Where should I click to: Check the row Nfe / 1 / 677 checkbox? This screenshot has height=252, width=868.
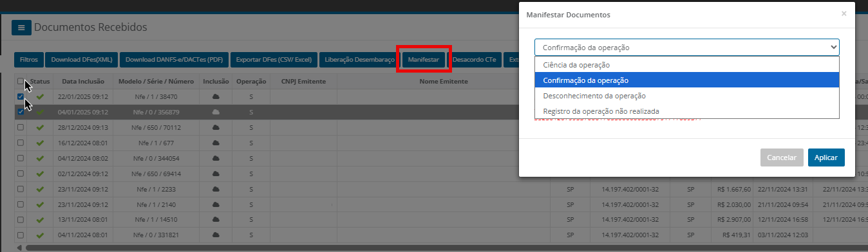[21, 143]
